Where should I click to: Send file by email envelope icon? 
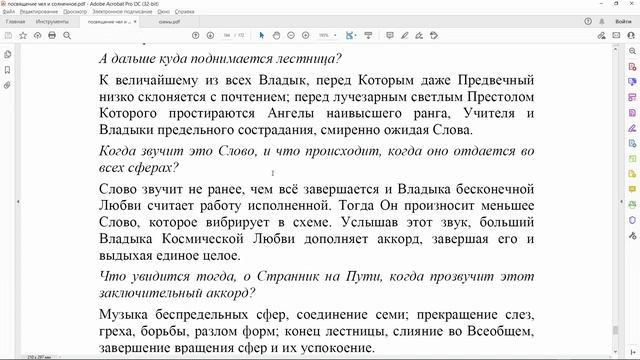click(616, 36)
